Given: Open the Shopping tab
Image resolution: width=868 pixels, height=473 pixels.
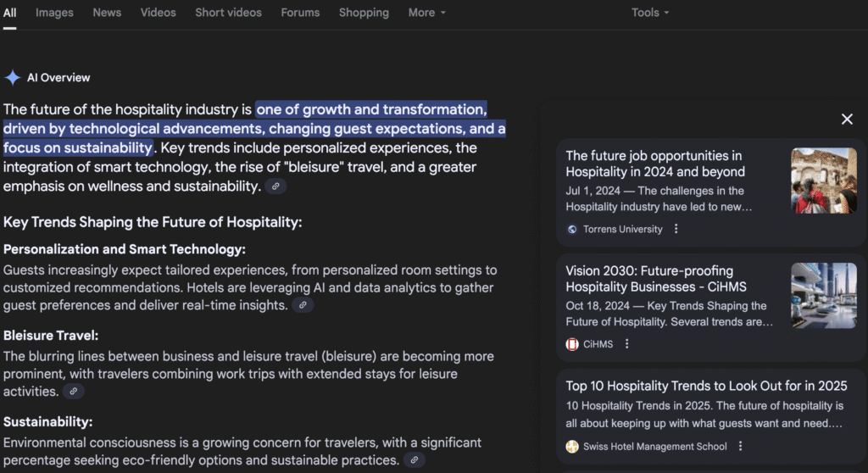Looking at the screenshot, I should 364,13.
